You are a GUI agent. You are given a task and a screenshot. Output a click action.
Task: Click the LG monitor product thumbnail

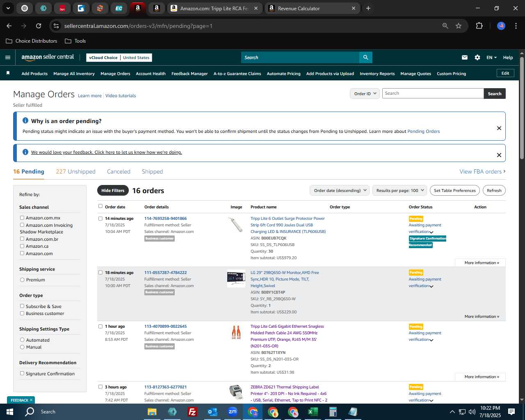(x=236, y=279)
